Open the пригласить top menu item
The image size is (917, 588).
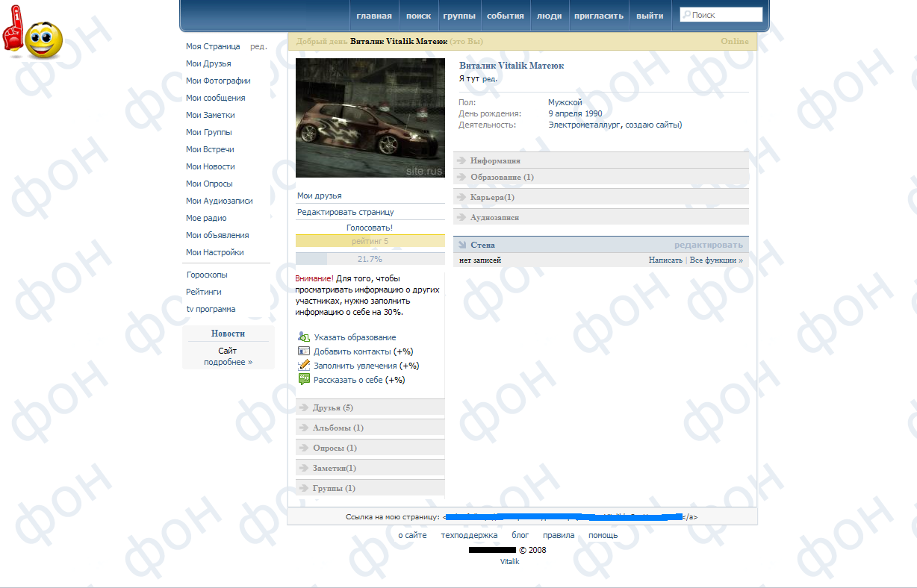(x=599, y=16)
